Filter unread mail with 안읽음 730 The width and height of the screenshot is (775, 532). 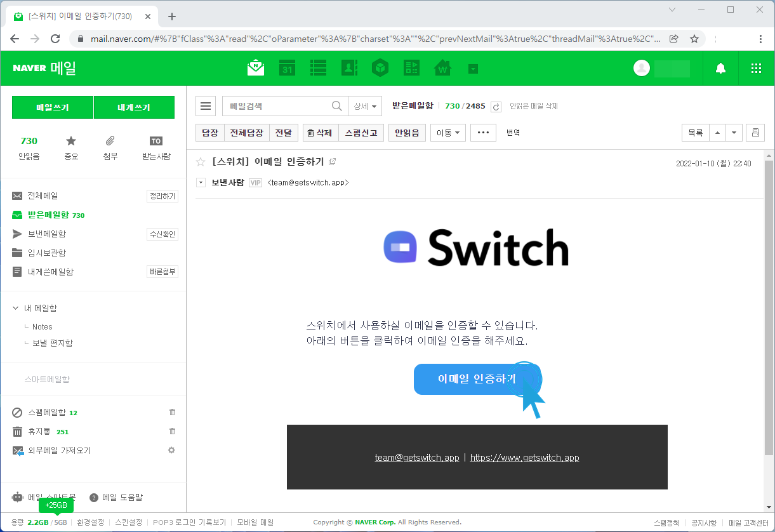click(29, 148)
